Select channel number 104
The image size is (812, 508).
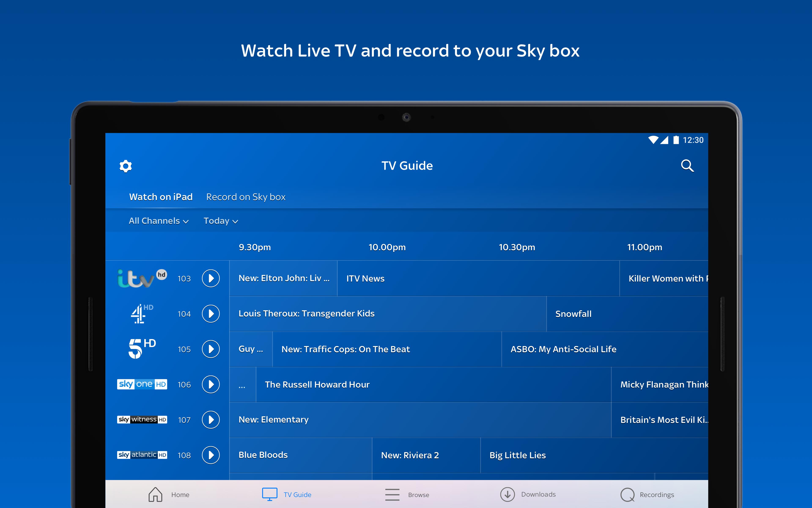pyautogui.click(x=184, y=314)
